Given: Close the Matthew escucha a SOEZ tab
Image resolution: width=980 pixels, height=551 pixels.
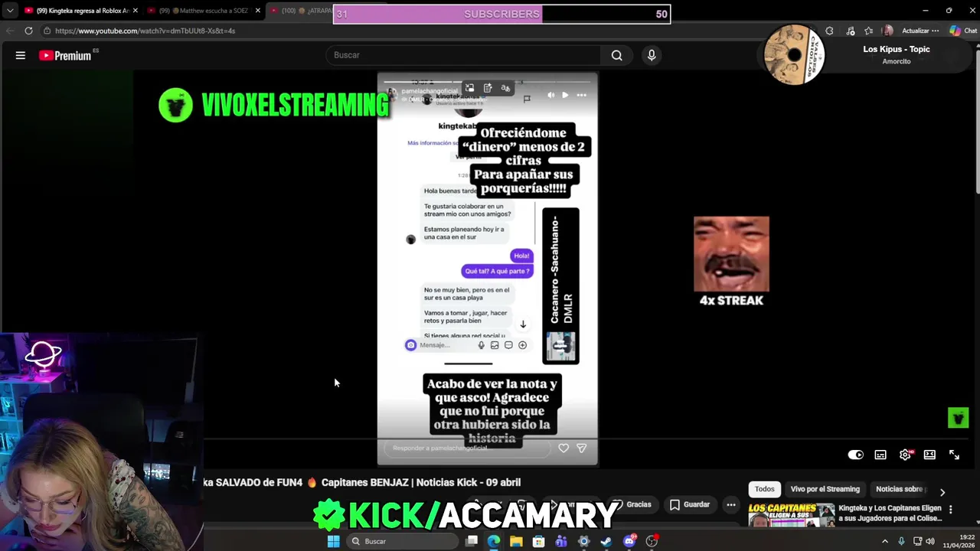Looking at the screenshot, I should click(258, 11).
